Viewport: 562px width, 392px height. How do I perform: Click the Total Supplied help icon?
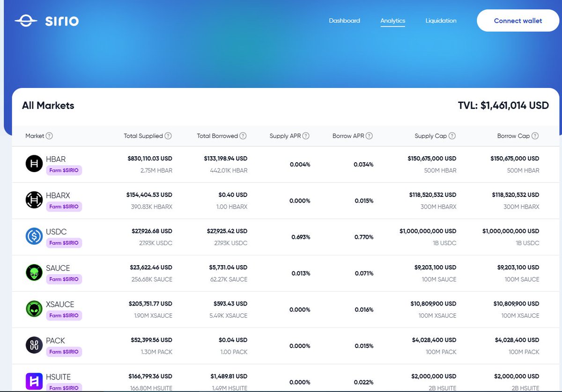pyautogui.click(x=168, y=136)
